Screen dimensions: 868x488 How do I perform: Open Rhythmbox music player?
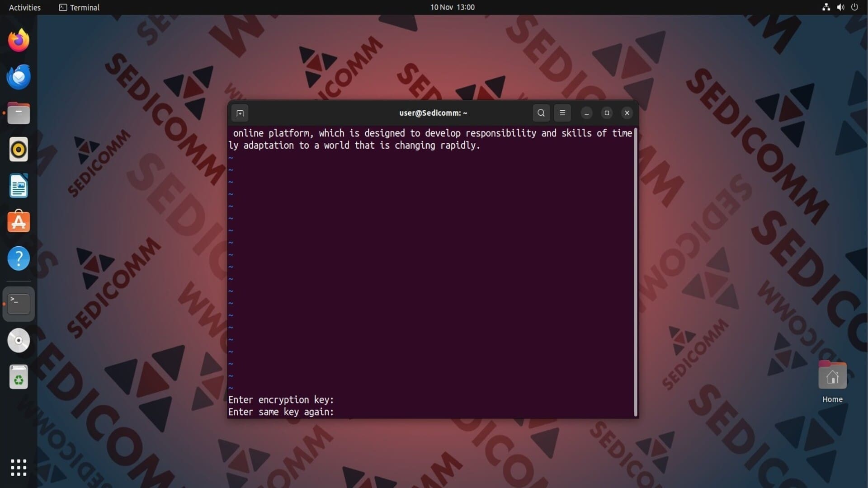[x=19, y=150]
